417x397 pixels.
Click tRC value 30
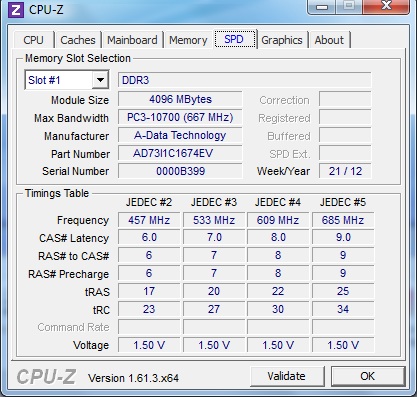click(278, 309)
